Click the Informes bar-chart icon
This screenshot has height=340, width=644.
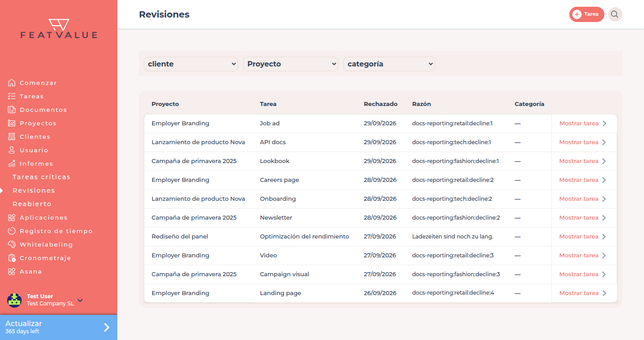click(x=12, y=163)
